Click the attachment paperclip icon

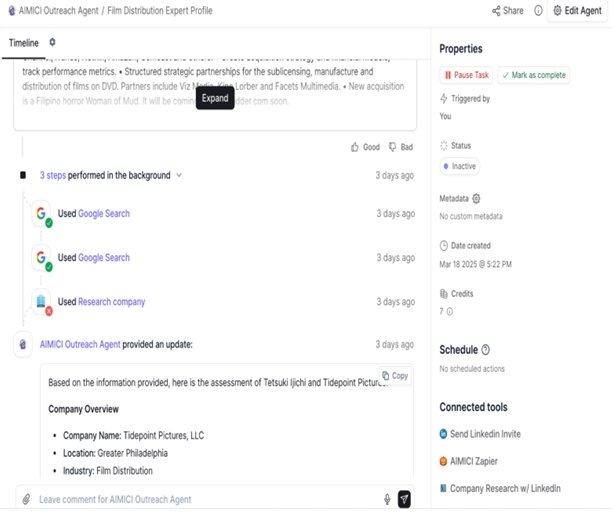[26, 499]
